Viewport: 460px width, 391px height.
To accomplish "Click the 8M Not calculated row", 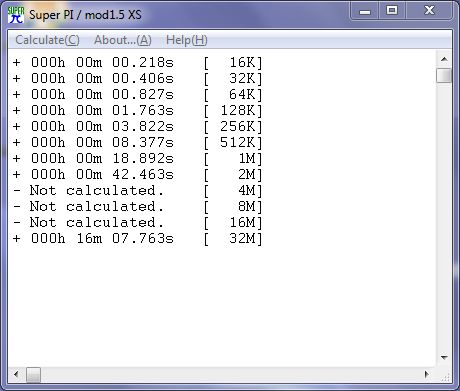I will pos(138,206).
